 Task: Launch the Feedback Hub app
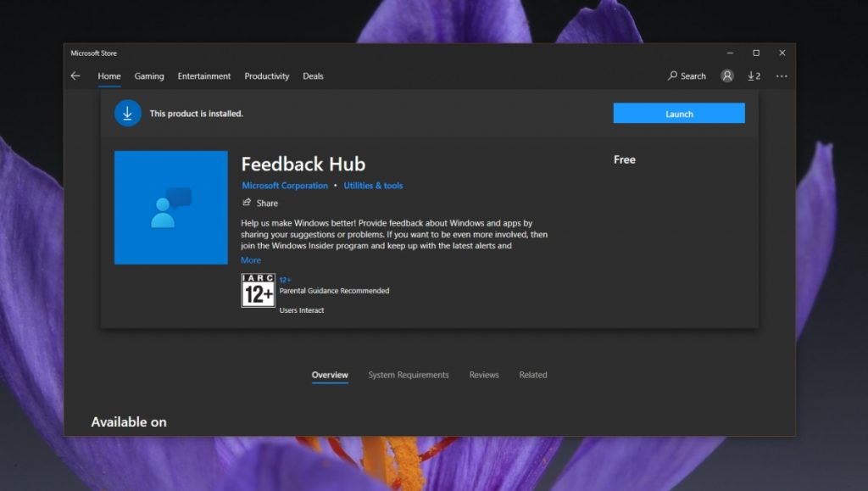(x=678, y=113)
